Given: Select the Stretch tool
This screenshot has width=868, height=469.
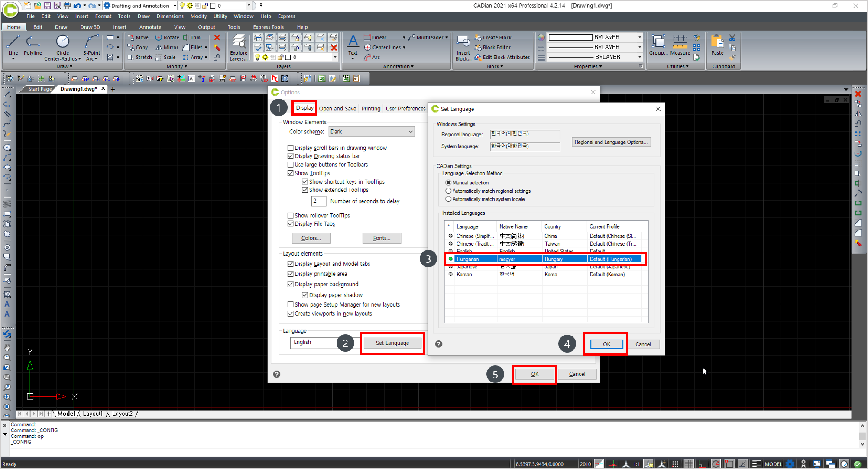Looking at the screenshot, I should point(140,58).
